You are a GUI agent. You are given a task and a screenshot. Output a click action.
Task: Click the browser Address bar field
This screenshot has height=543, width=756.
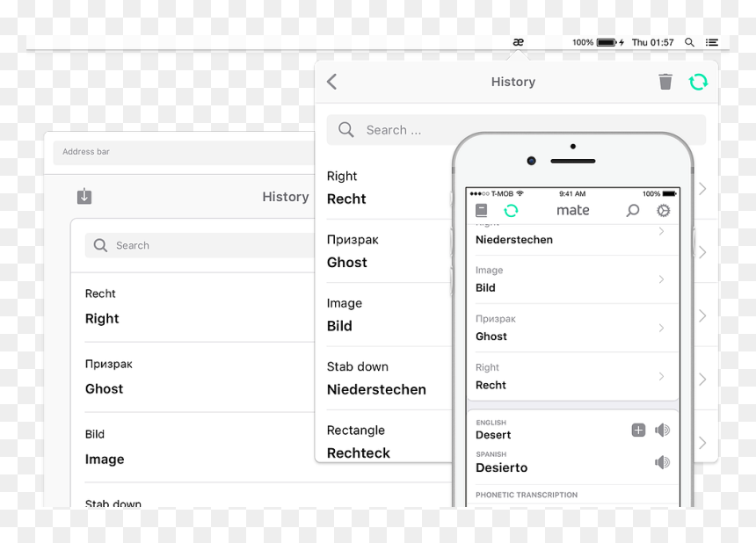pos(184,152)
